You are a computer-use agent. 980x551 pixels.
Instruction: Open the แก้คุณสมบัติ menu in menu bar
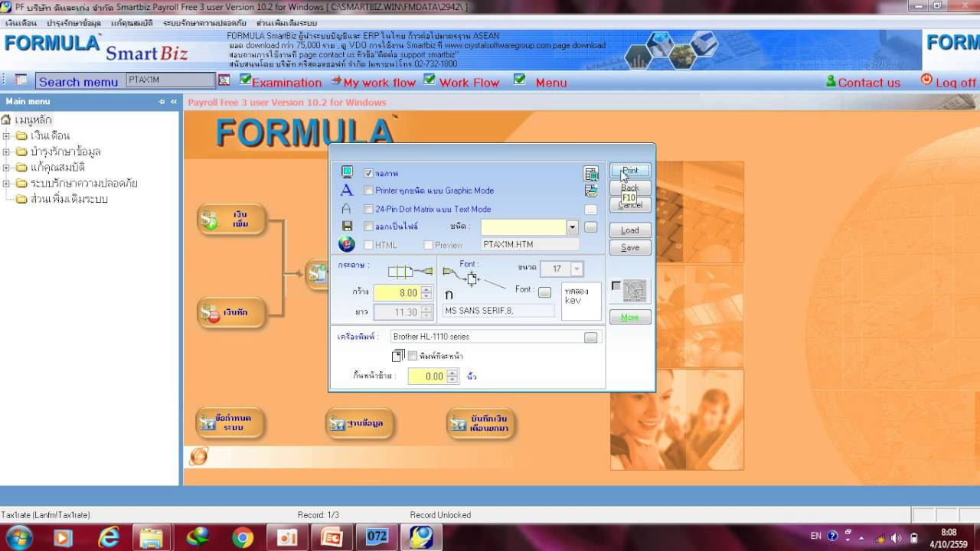[132, 23]
